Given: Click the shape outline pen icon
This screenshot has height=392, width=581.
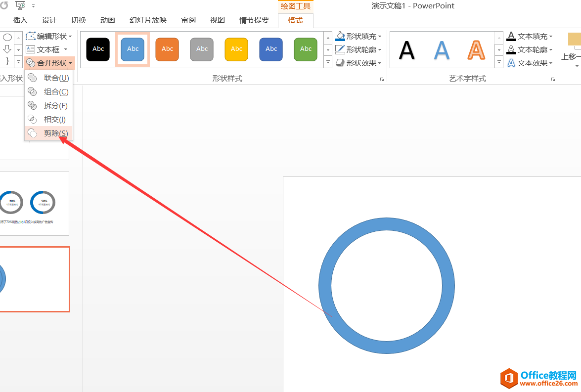Looking at the screenshot, I should pyautogui.click(x=340, y=49).
